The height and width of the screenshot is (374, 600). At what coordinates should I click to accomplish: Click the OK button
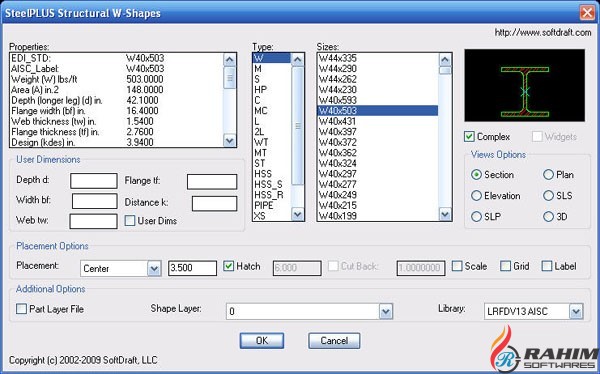262,341
